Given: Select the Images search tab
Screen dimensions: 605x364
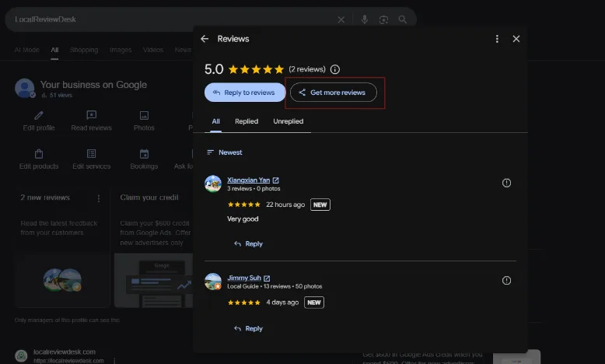Looking at the screenshot, I should [121, 50].
